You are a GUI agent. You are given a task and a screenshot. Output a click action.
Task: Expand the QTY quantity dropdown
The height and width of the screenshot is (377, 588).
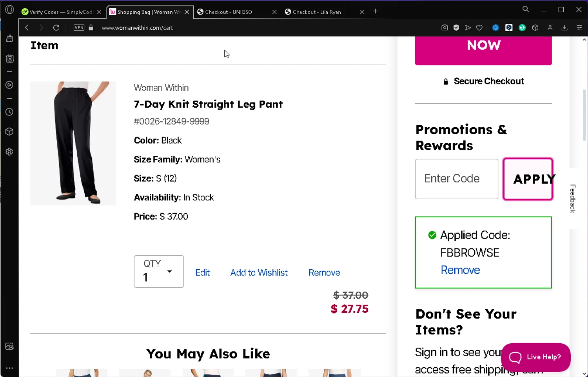coord(159,271)
